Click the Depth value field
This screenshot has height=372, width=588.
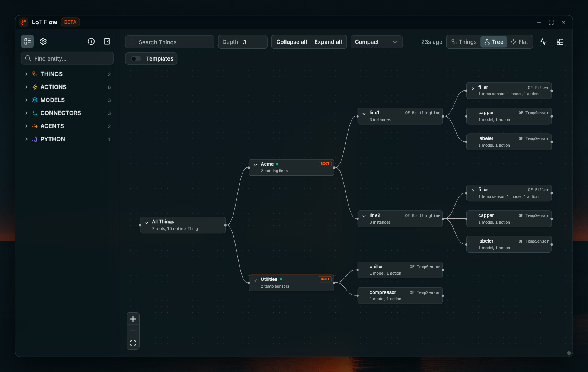[x=243, y=42]
